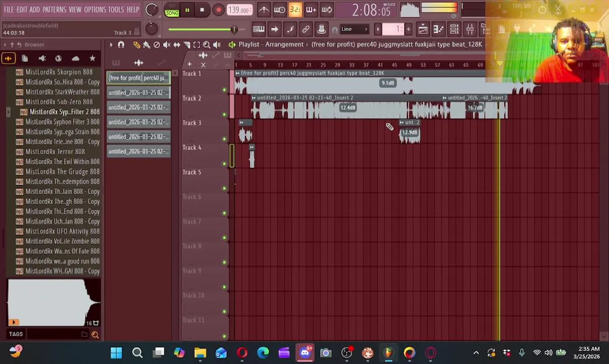Show browser sounds speaker tab icon
The image size is (609, 364).
(x=42, y=59)
